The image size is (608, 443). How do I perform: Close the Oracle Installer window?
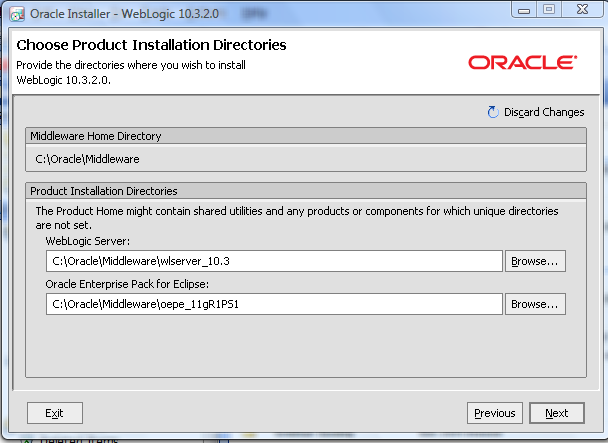coord(582,9)
